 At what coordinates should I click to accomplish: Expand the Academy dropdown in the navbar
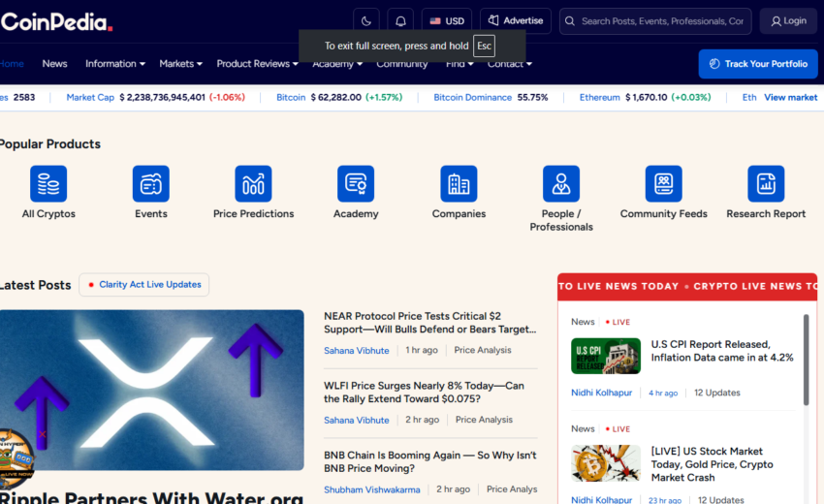(x=337, y=64)
